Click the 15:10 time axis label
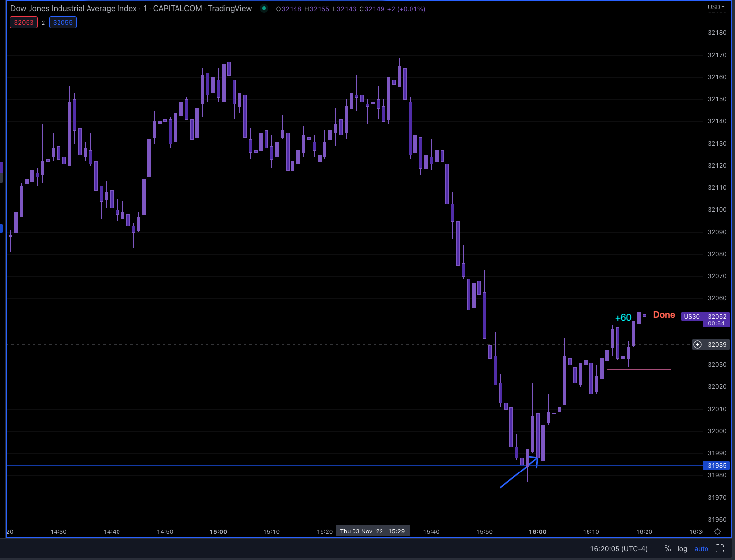Screen dimensions: 735x560 click(271, 531)
